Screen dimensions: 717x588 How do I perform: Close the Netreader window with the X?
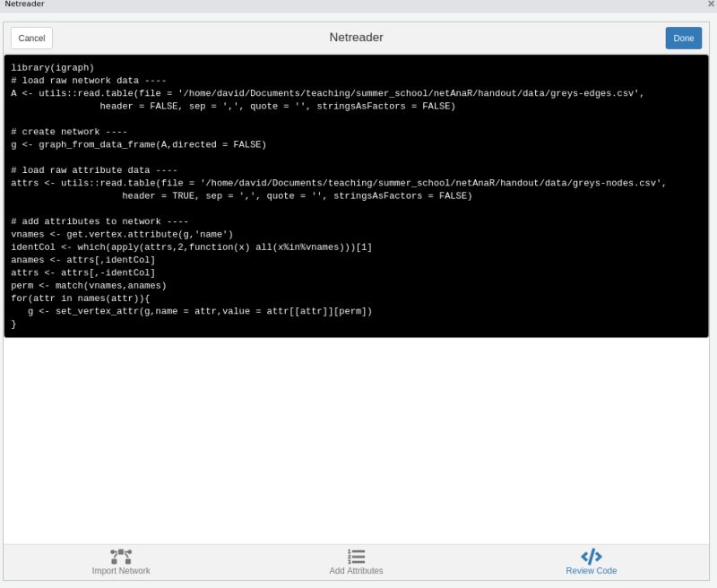[x=709, y=4]
